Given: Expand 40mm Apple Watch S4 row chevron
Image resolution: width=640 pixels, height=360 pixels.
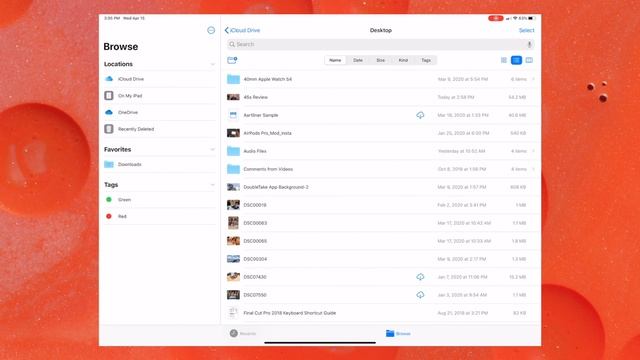Looking at the screenshot, I should [533, 79].
